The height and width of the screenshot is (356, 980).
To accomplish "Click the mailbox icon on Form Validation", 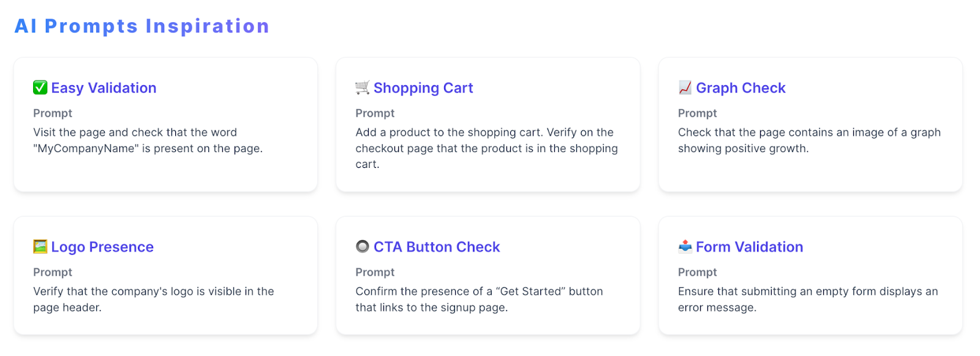I will [x=684, y=247].
